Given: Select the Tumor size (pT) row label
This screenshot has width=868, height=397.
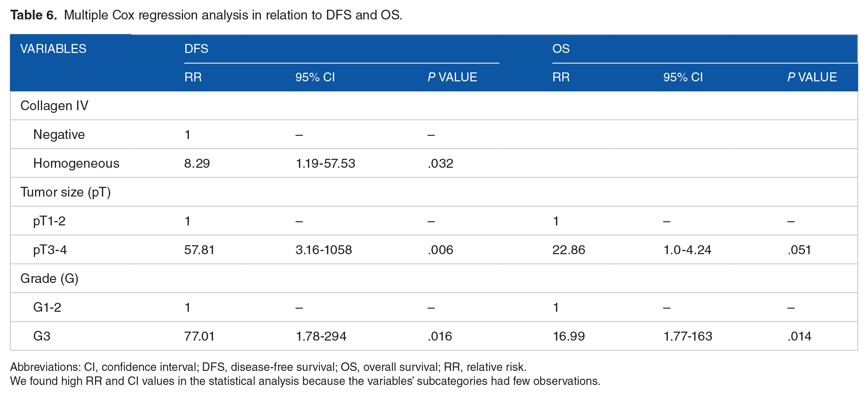Looking at the screenshot, I should click(65, 192).
